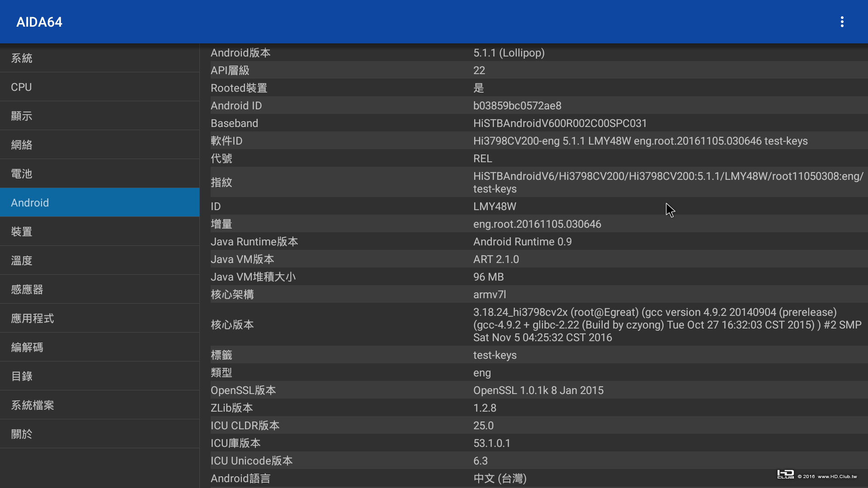Select 系統檔案 in the sidebar
The image size is (868, 488).
coord(99,405)
